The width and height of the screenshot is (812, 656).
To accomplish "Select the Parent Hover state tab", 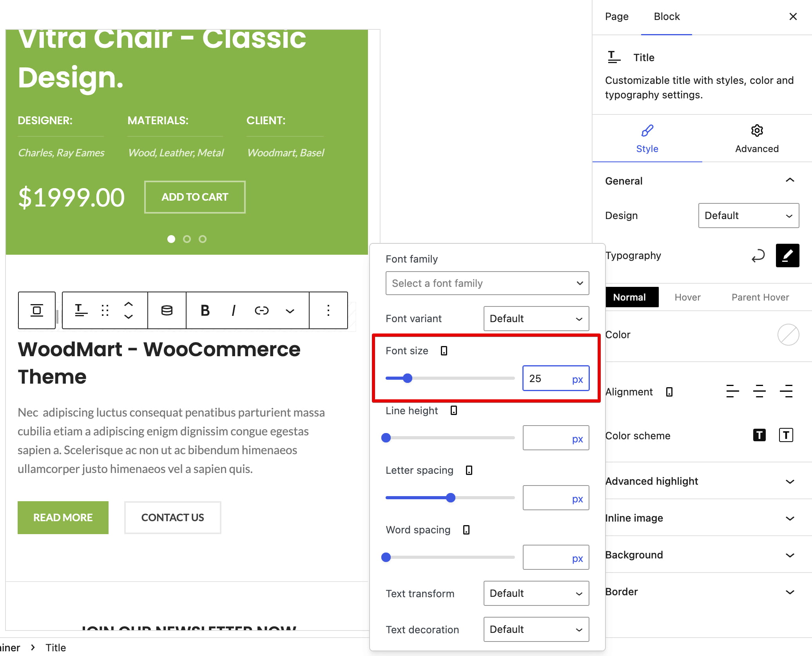I will click(760, 297).
